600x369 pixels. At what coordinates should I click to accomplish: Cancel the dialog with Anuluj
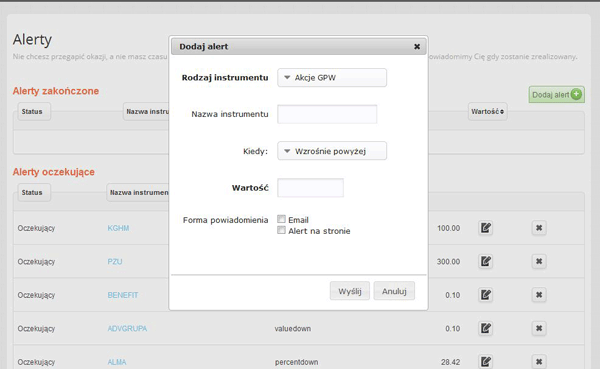click(x=394, y=291)
